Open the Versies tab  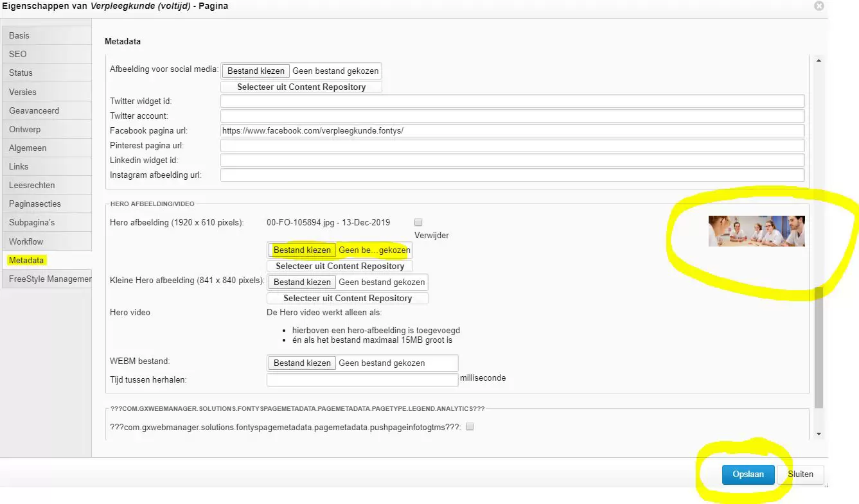tap(46, 92)
